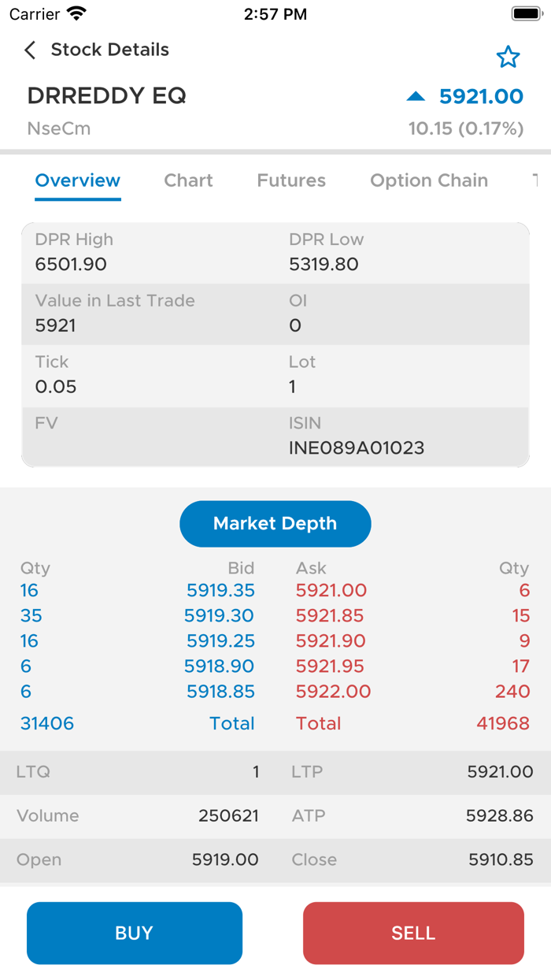Open the Market Depth view

pyautogui.click(x=275, y=523)
